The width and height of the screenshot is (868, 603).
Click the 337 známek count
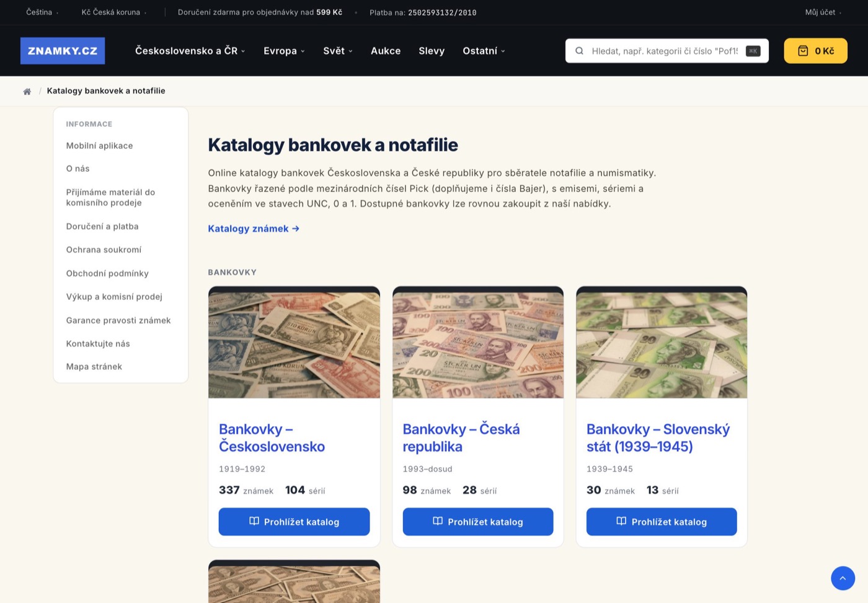click(x=246, y=490)
